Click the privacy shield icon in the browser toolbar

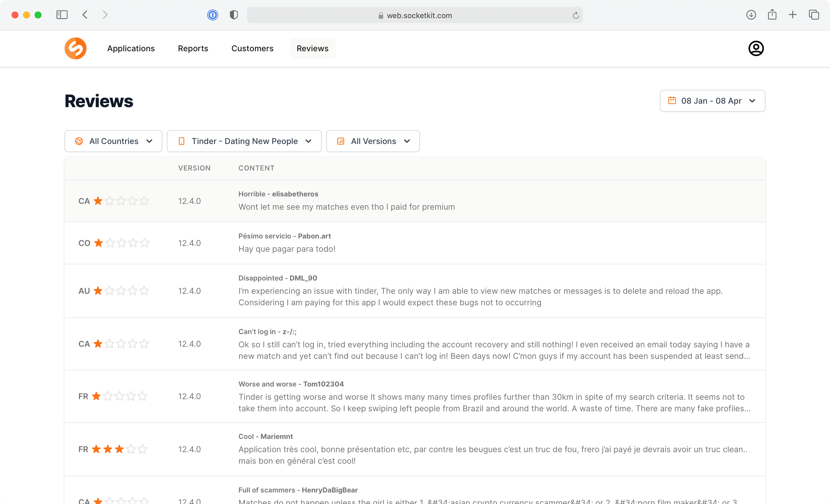233,14
